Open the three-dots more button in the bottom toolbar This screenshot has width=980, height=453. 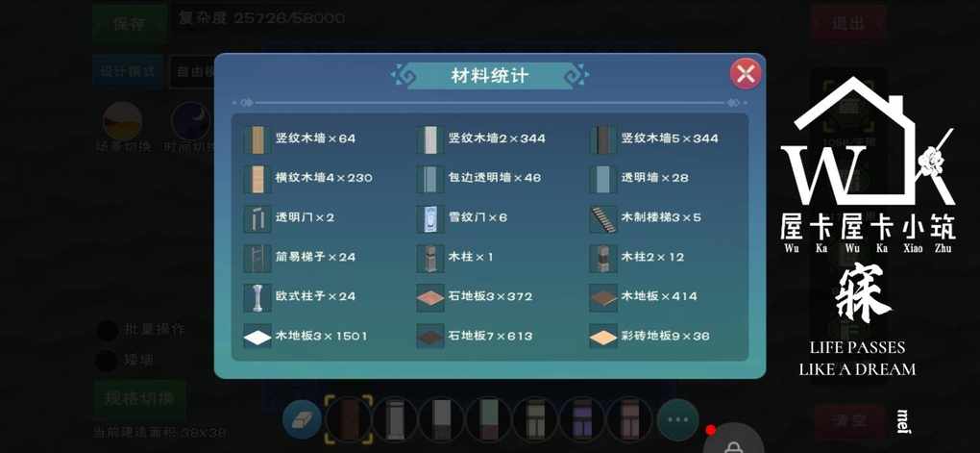[x=677, y=419]
